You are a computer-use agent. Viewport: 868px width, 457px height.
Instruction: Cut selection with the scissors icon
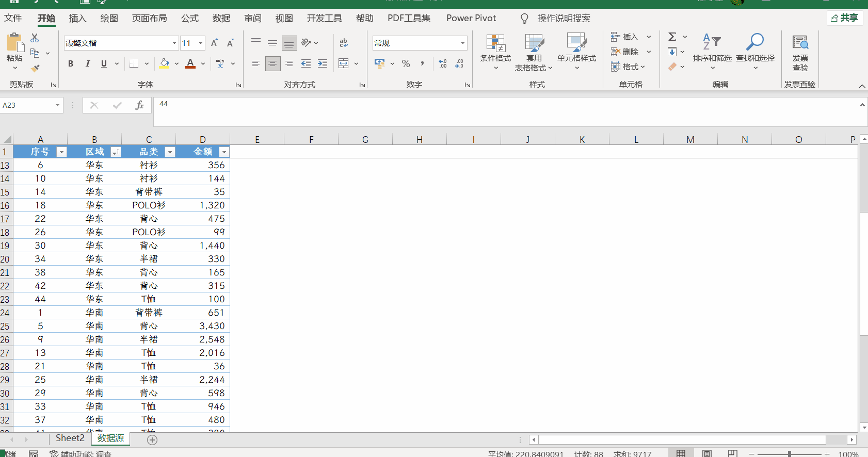point(35,38)
